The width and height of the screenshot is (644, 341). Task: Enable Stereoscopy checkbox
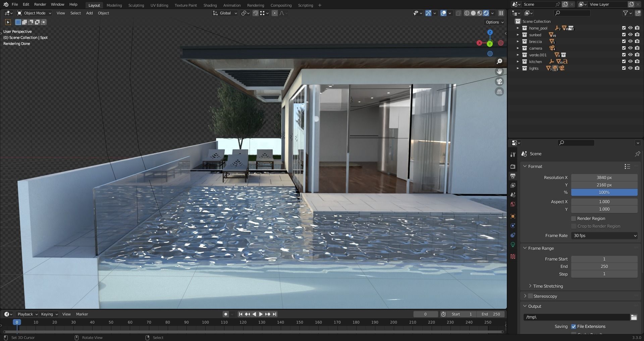point(530,296)
